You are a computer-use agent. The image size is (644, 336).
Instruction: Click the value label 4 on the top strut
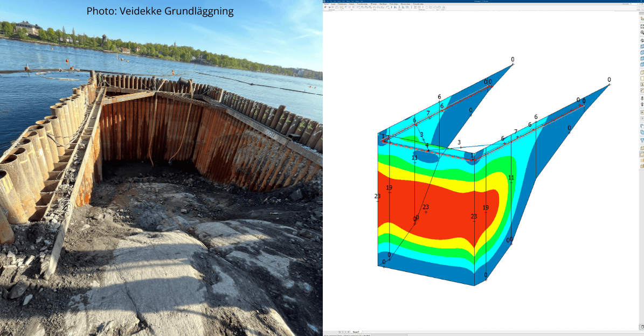coord(427,145)
